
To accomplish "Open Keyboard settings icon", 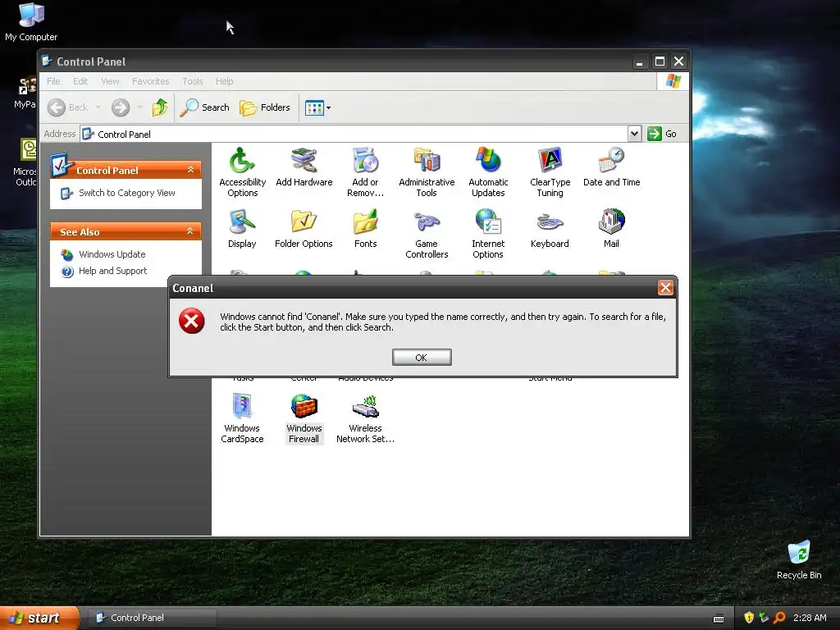I will tap(550, 228).
